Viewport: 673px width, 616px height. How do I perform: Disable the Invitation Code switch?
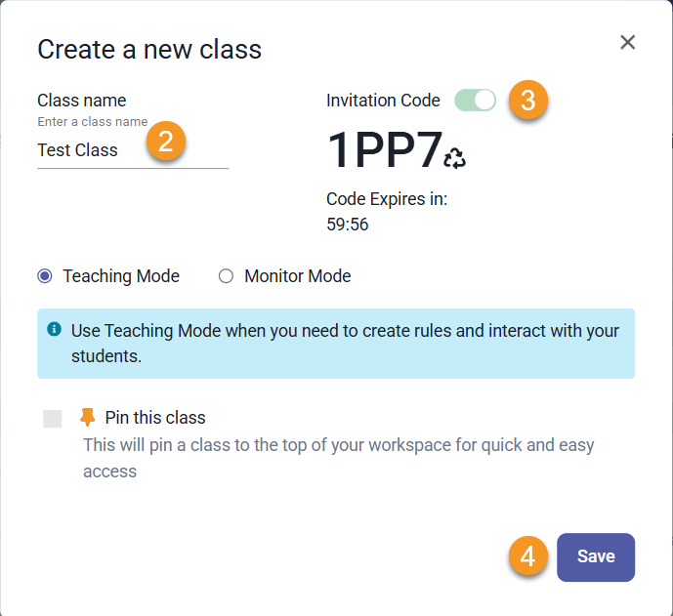[x=476, y=100]
